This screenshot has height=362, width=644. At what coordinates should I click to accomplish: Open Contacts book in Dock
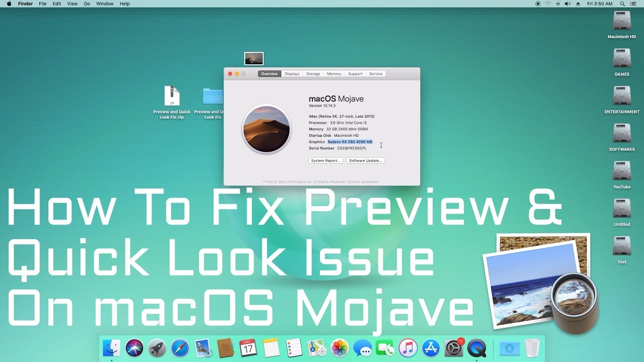pos(225,348)
